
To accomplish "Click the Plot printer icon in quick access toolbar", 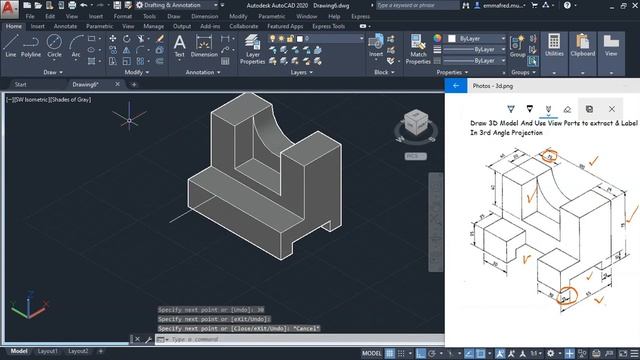I will click(x=72, y=5).
